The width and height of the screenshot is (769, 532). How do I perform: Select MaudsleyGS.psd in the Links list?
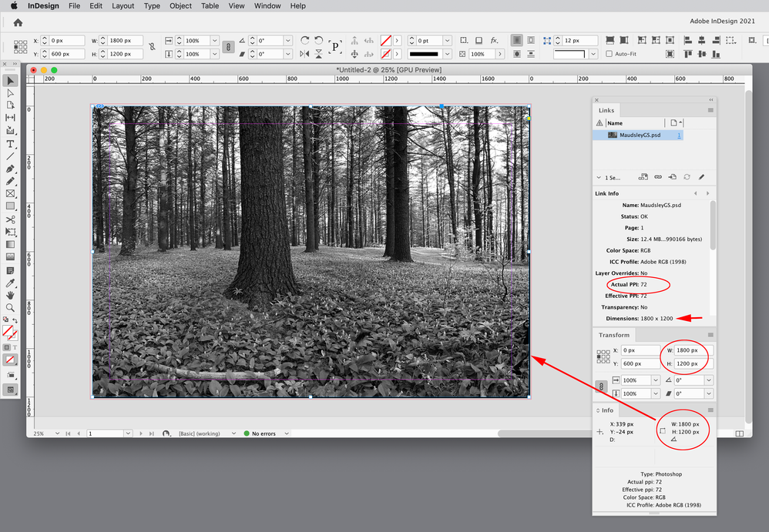[x=640, y=136]
